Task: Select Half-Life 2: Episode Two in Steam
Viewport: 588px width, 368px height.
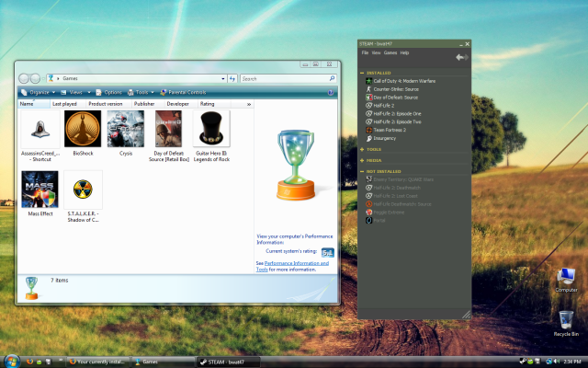Action: (397, 122)
